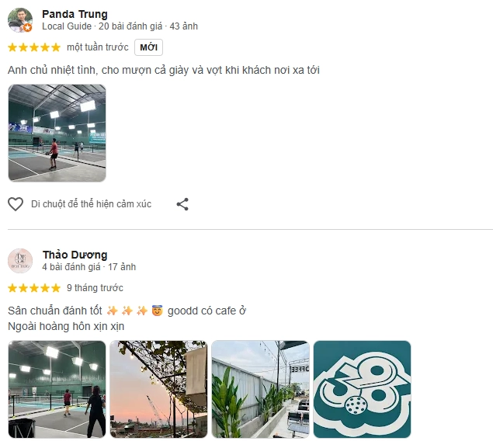
Task: Click the MỚI badge on the review
Action: click(148, 47)
